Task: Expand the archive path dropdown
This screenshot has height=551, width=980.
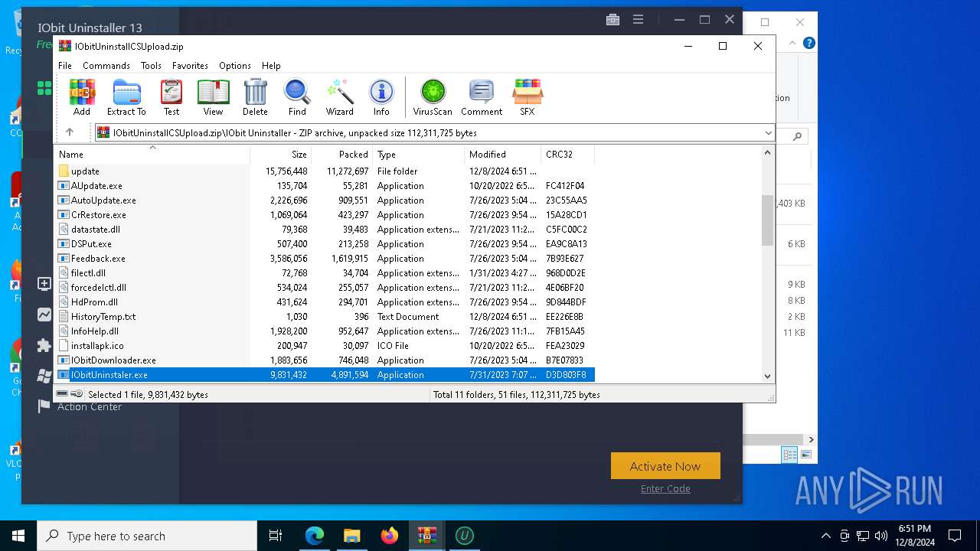Action: [x=768, y=132]
